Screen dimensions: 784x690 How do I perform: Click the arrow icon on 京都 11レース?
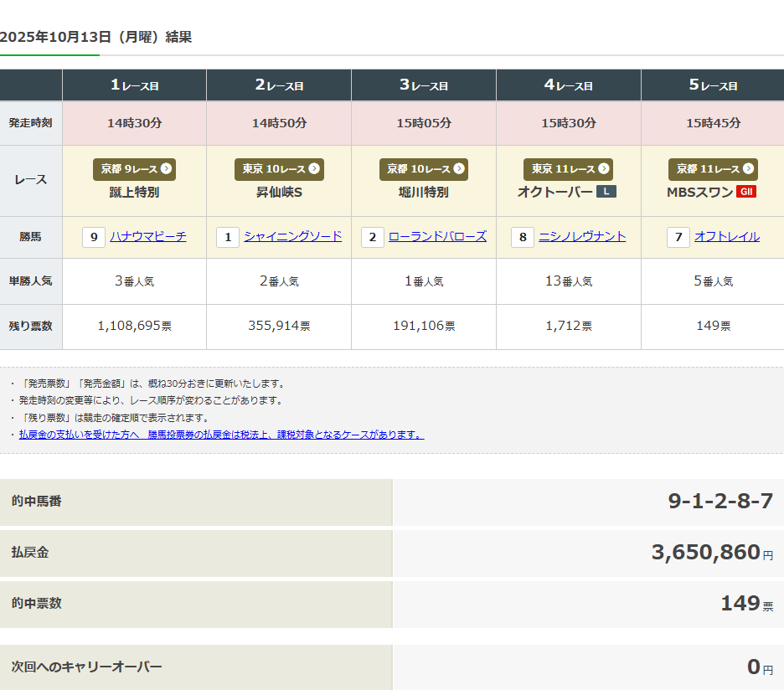[x=748, y=169]
